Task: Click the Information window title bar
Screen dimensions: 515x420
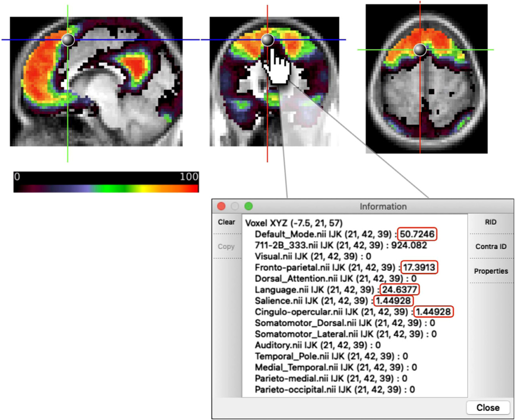Action: coord(363,206)
